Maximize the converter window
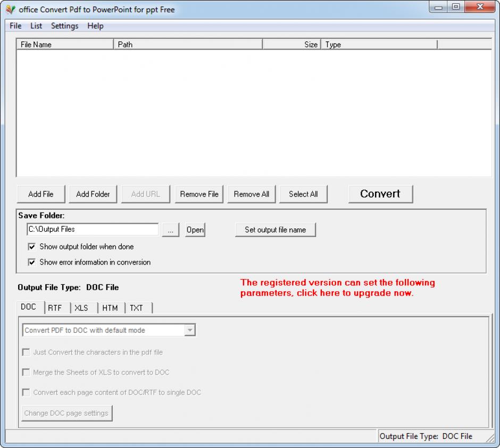The height and width of the screenshot is (448, 500). click(456, 7)
